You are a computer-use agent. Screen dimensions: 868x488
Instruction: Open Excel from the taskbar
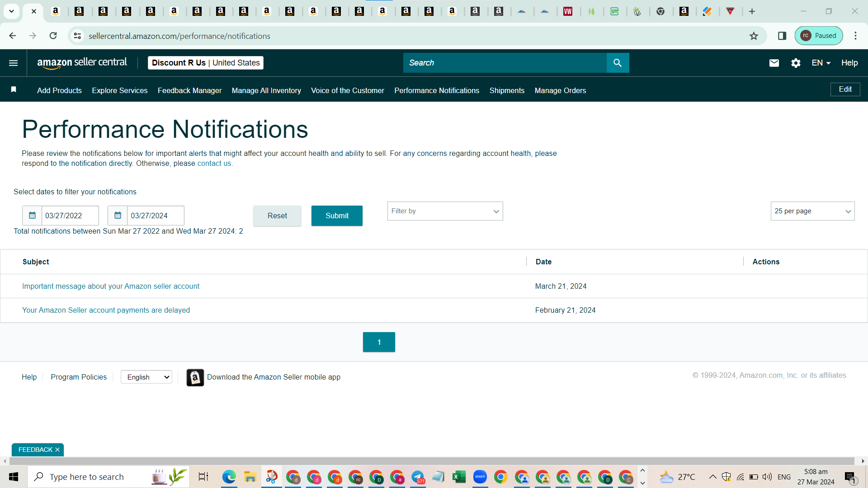click(x=459, y=477)
